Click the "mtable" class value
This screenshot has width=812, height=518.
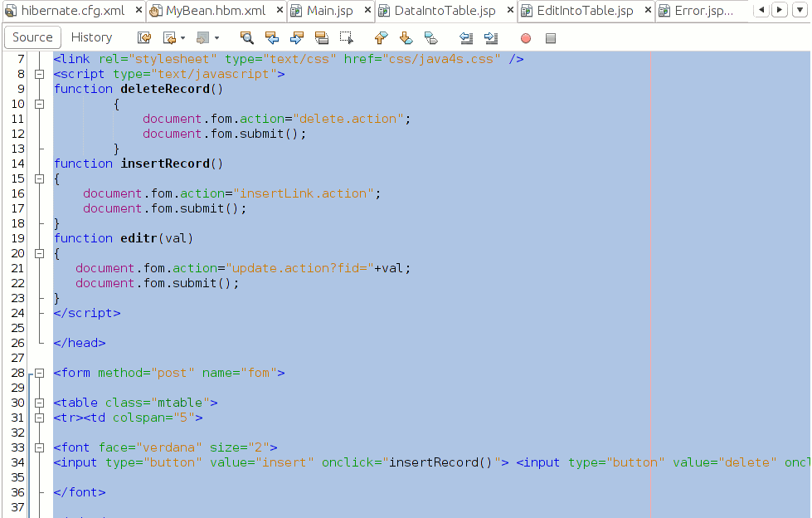(180, 403)
